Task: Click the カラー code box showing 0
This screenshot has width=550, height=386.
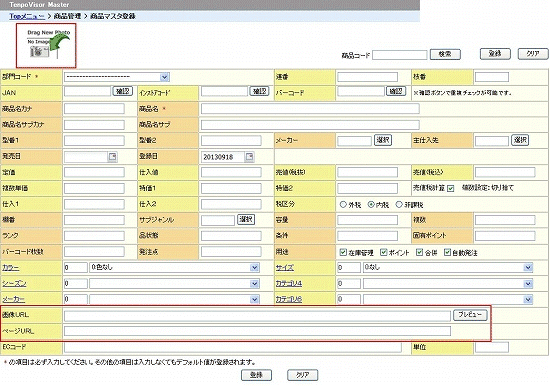Action: 76,268
